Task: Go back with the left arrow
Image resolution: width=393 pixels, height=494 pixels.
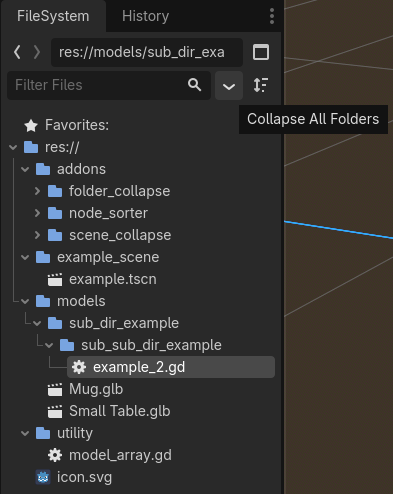Action: pyautogui.click(x=17, y=52)
